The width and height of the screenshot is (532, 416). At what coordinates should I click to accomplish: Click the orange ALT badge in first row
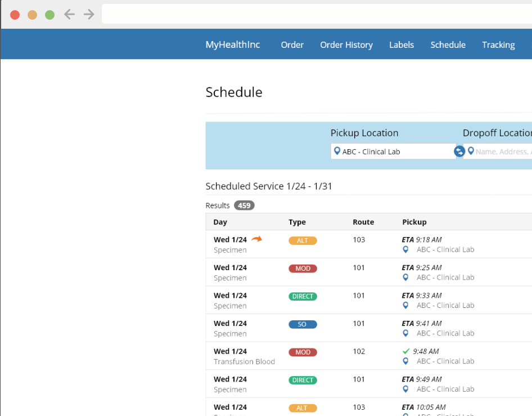303,240
